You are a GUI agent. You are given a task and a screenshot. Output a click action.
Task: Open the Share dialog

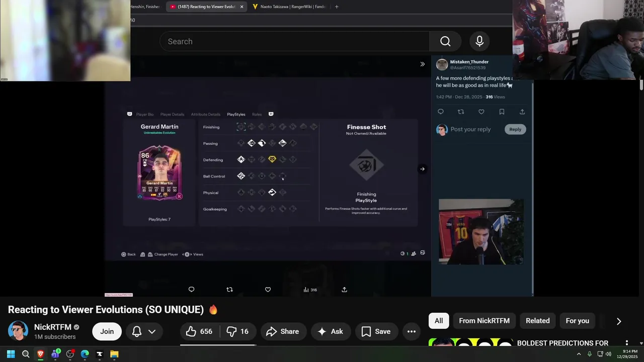[x=283, y=331]
